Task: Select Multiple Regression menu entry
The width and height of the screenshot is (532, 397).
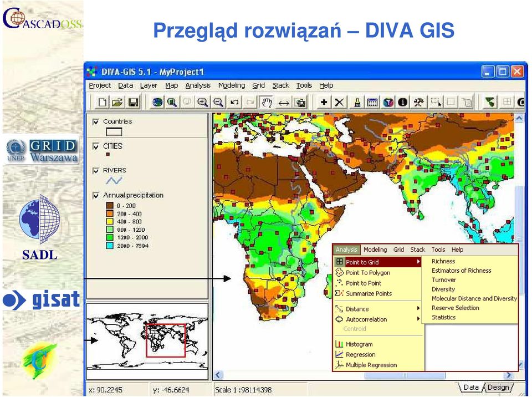Action: (371, 365)
